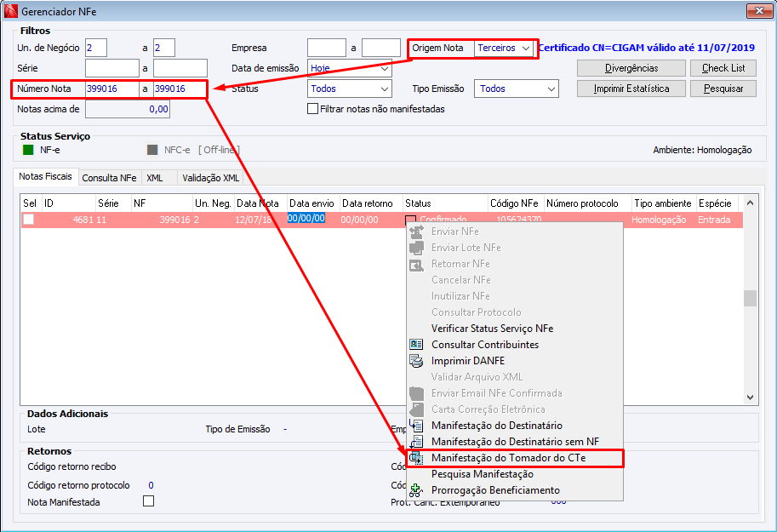Open the Tipo Emissão dropdown
This screenshot has width=777, height=532.
pos(517,89)
